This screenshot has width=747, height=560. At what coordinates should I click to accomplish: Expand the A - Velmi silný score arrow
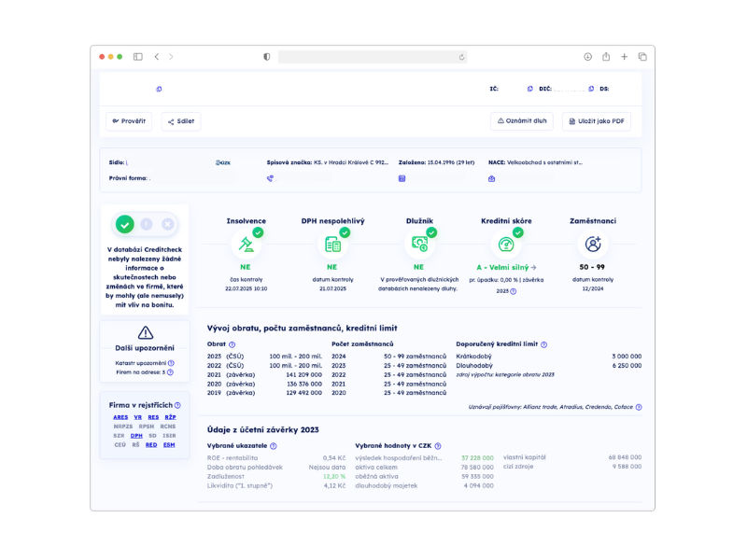[533, 267]
